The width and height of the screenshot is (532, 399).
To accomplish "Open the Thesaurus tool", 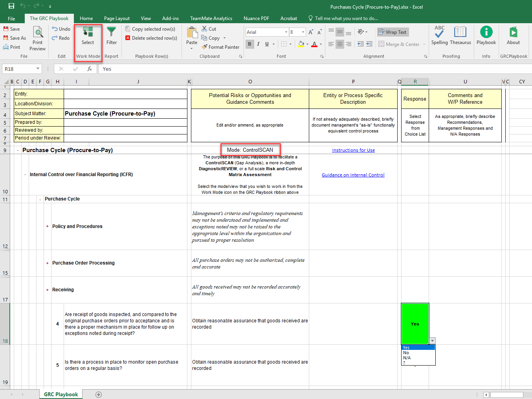I will (x=460, y=36).
